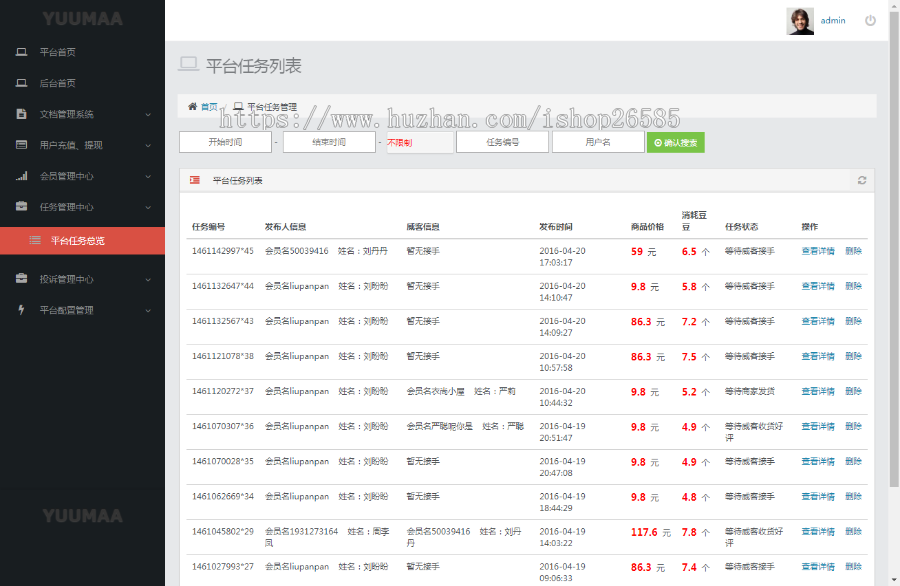Click the lightning icon beside 平台配置管理

tap(22, 310)
